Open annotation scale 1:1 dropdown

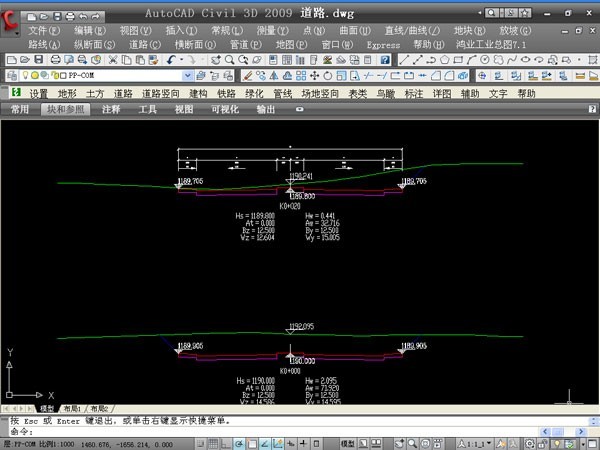[474, 444]
